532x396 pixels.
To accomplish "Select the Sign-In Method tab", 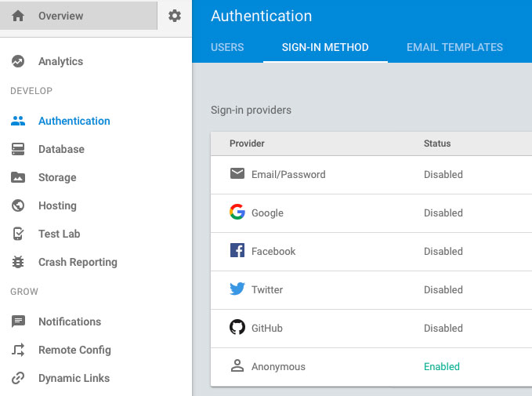I will click(x=325, y=47).
